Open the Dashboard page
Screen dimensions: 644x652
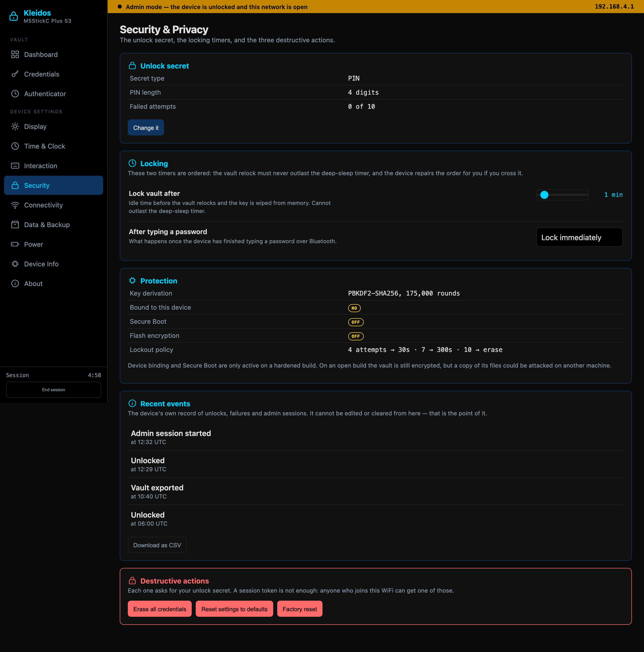tap(54, 54)
